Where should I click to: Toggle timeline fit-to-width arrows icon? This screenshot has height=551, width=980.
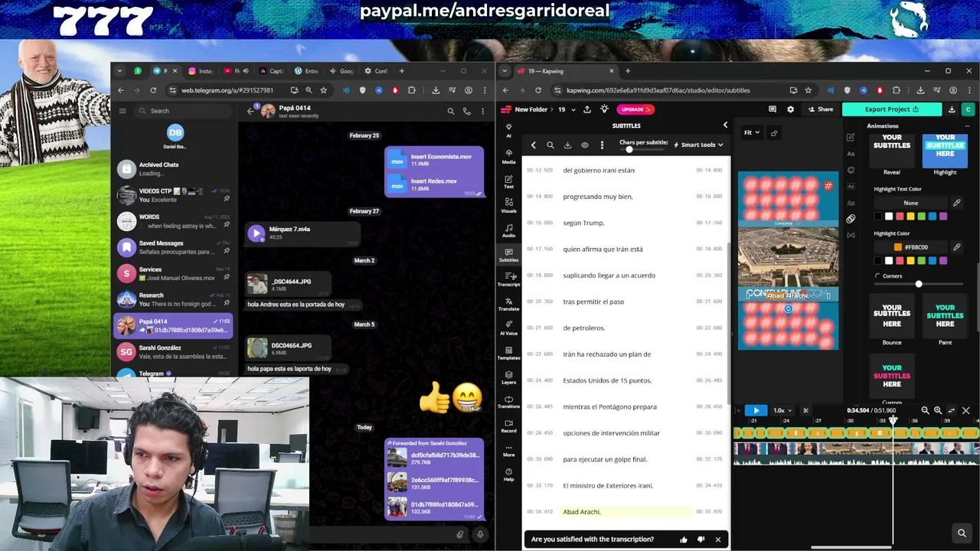951,411
